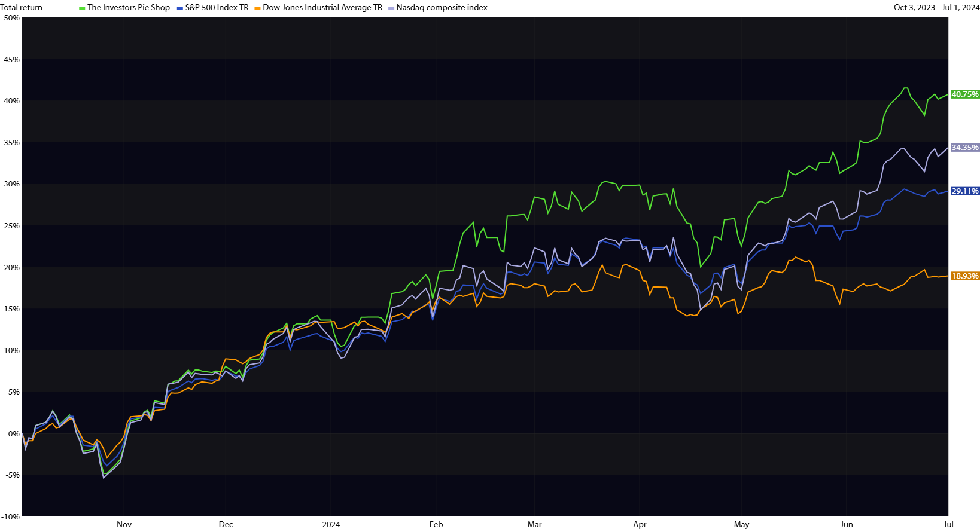Viewport: 980px width, 532px height.
Task: Click the 'May' x-axis label
Action: (x=742, y=525)
